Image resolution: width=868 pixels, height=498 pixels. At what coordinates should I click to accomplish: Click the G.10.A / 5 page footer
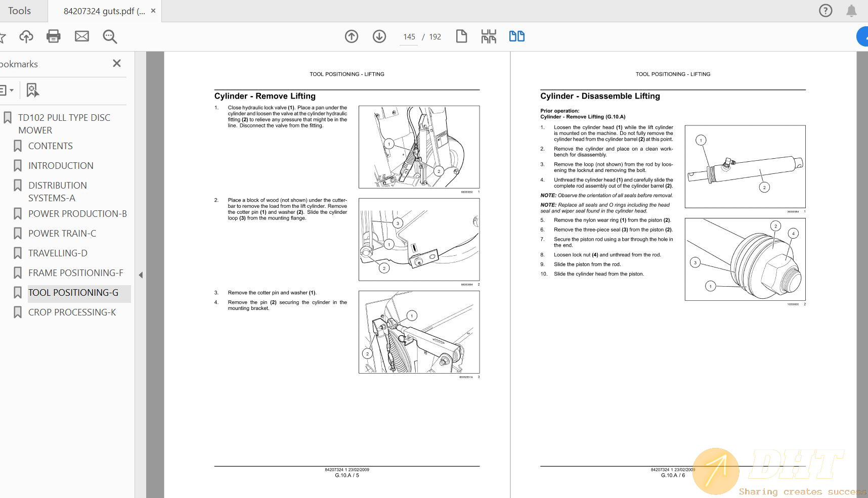tap(347, 475)
